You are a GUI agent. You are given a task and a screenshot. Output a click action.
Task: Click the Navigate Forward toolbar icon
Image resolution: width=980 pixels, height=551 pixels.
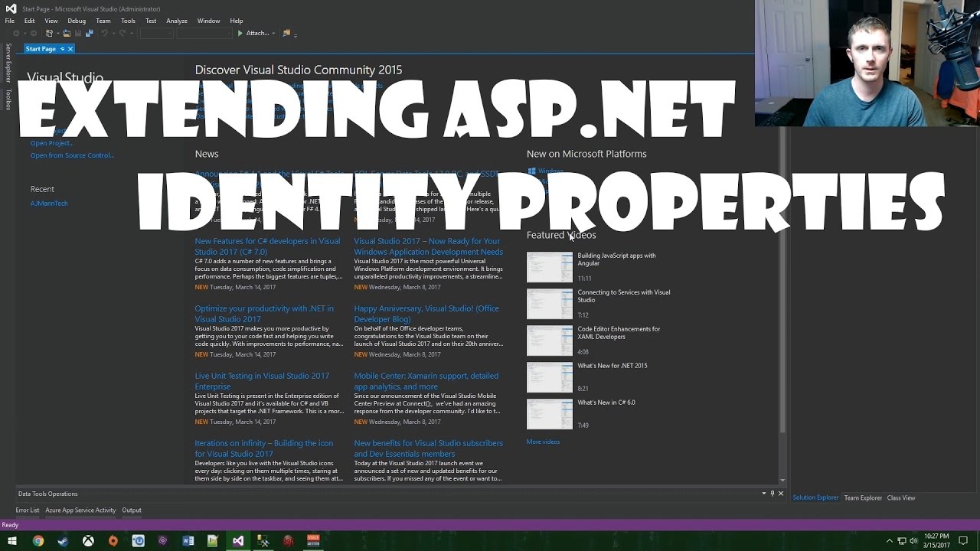33,33
